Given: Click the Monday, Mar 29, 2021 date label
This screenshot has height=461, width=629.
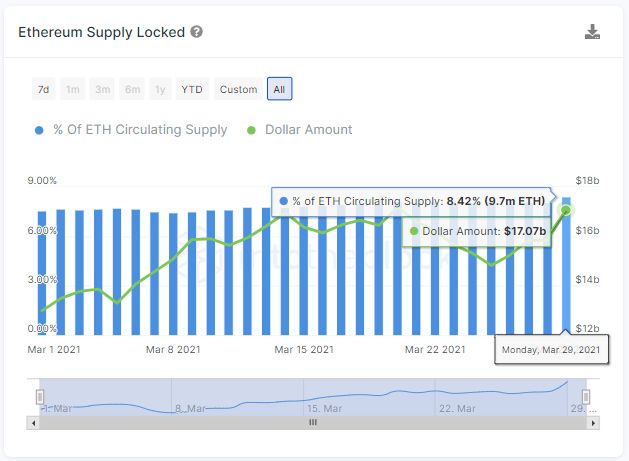Looking at the screenshot, I should click(551, 350).
